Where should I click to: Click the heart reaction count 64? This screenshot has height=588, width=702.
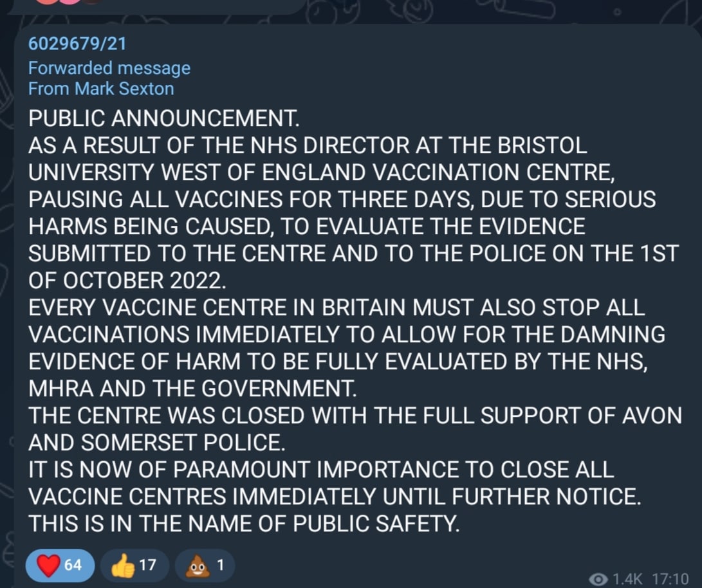coord(73,565)
